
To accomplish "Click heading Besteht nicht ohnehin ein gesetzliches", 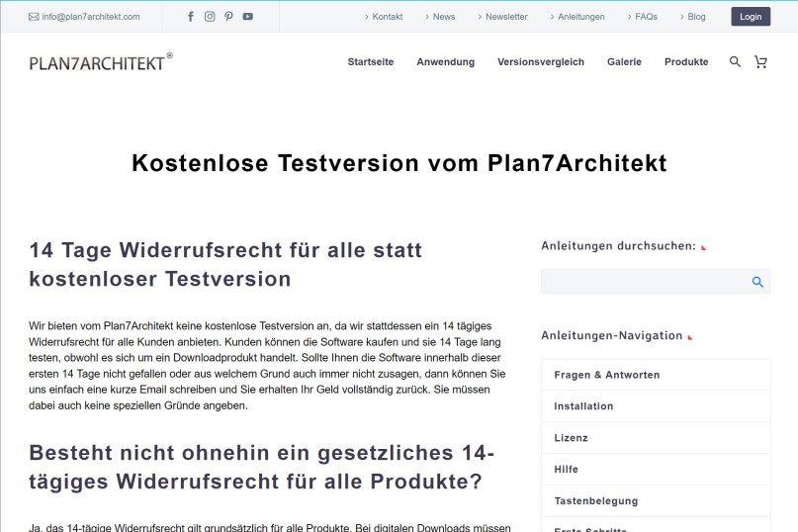I will click(x=261, y=467).
